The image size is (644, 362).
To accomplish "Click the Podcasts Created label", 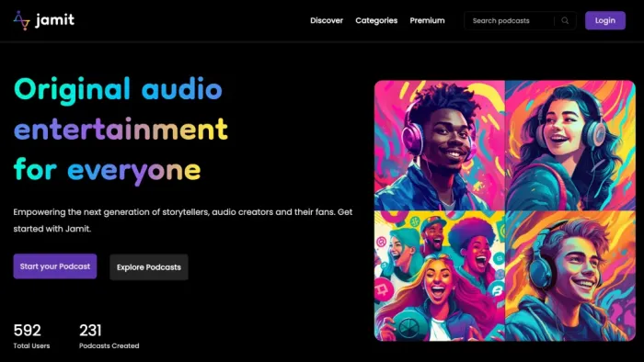I will [109, 345].
